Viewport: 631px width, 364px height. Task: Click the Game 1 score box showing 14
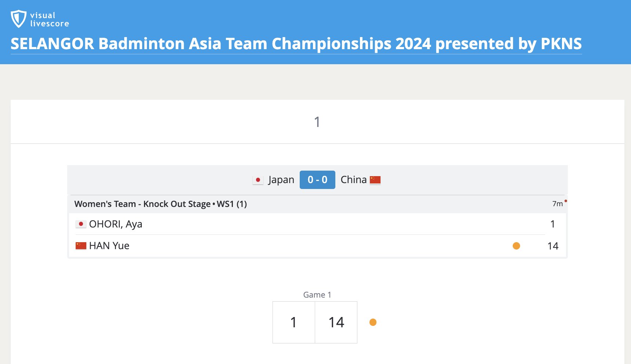(x=336, y=322)
